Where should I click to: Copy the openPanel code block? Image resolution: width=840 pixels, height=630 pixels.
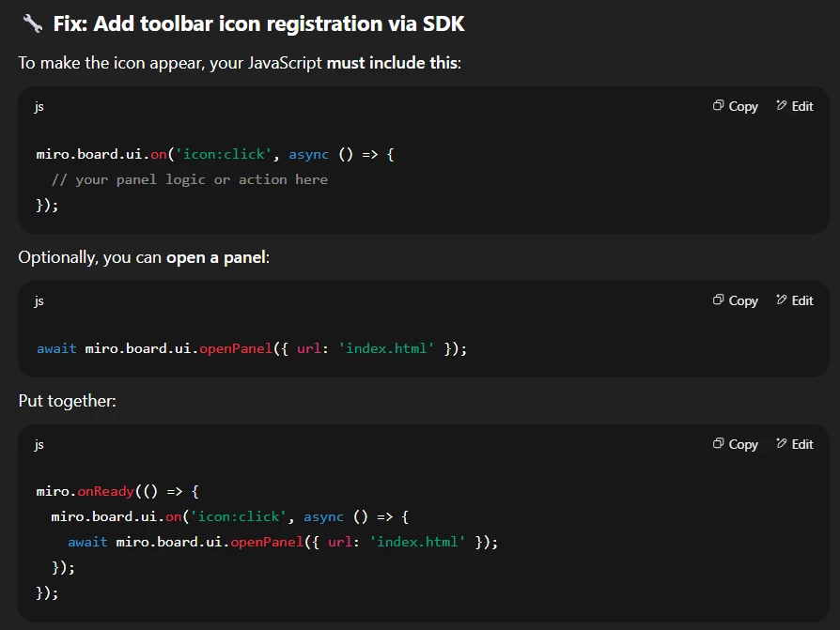tap(735, 300)
